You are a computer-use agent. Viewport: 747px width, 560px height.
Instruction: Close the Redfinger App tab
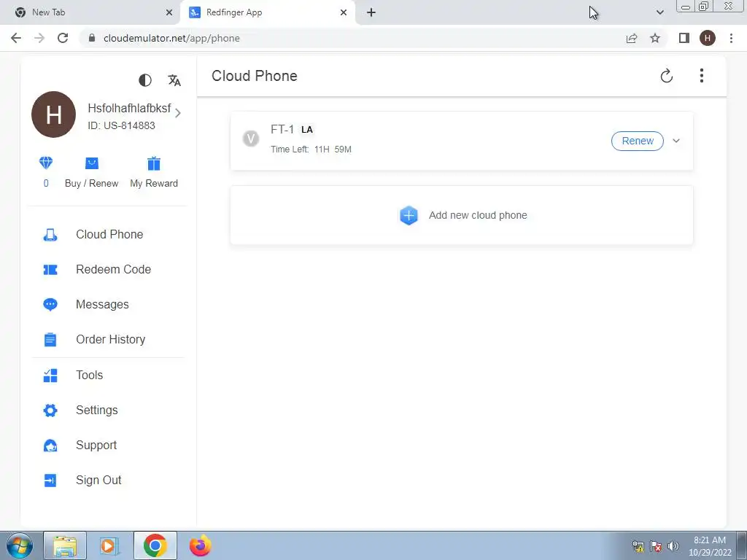(344, 12)
